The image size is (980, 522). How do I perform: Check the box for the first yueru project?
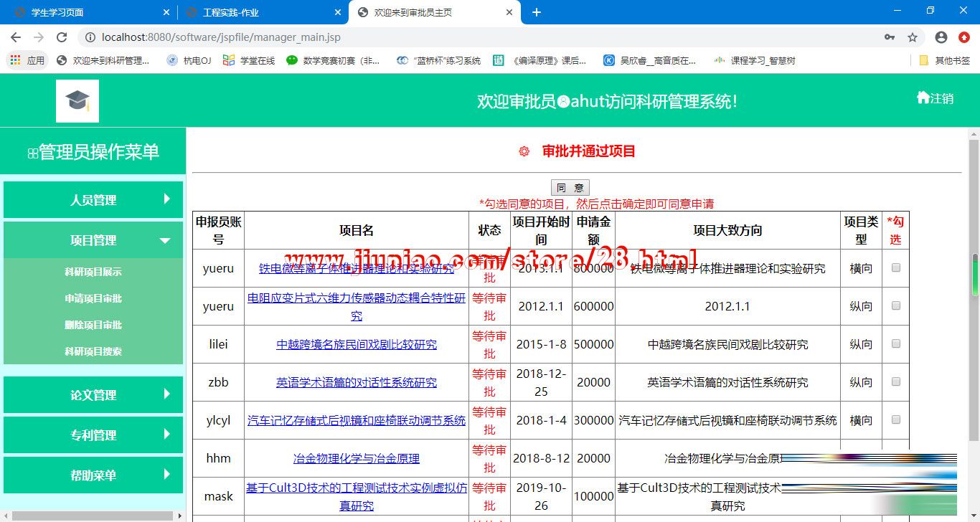tap(895, 267)
